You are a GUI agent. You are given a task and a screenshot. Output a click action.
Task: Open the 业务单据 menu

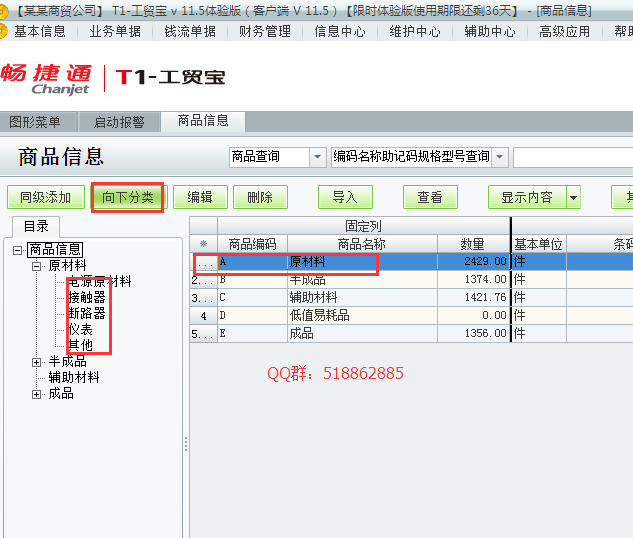coord(115,31)
